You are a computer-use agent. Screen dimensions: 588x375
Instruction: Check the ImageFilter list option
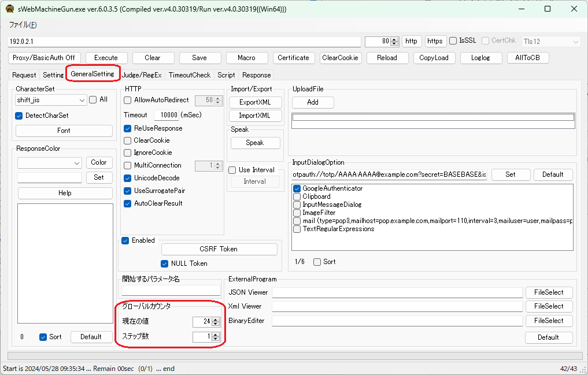click(x=297, y=213)
